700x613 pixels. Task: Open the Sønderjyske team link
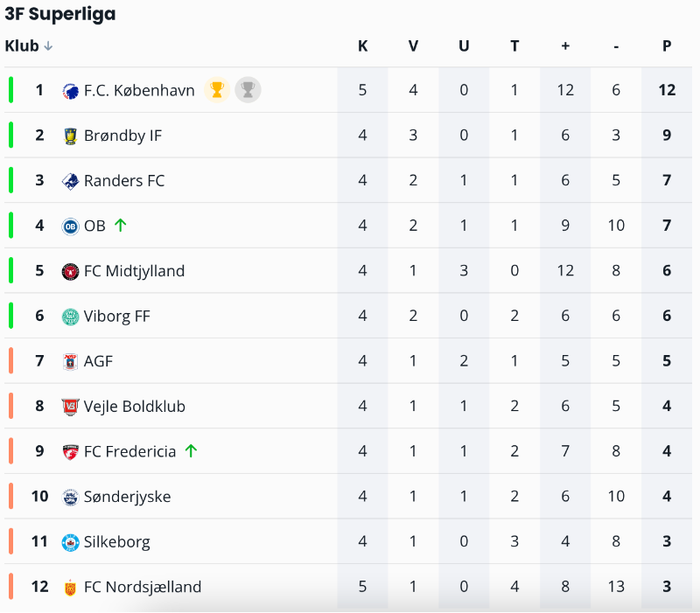(127, 497)
